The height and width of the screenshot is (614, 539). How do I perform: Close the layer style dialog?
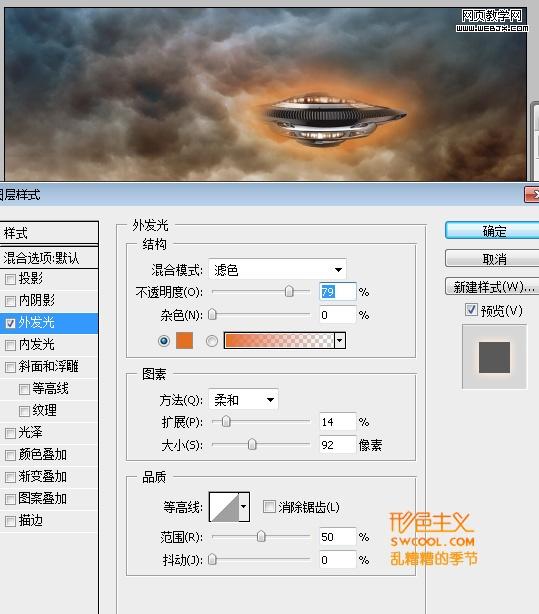click(x=532, y=195)
